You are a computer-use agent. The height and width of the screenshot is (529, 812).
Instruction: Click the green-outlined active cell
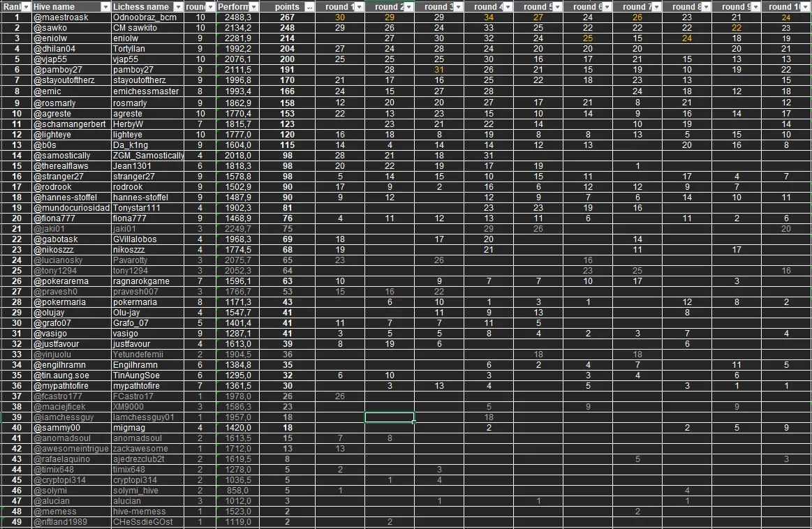[x=390, y=417]
